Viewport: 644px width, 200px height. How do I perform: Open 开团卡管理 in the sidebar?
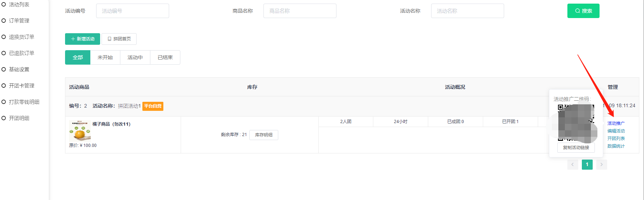[21, 86]
